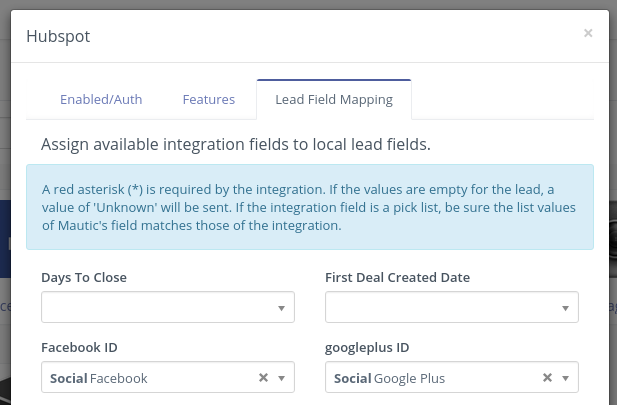The width and height of the screenshot is (617, 405).
Task: Open the First Deal Created Date dropdown
Action: click(452, 307)
